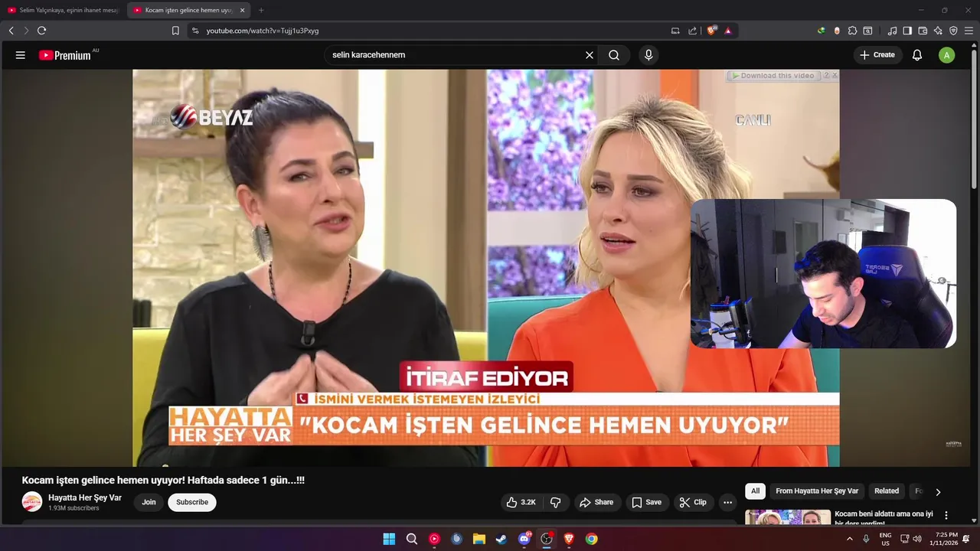Reload the page
This screenshot has height=551, width=980.
click(x=41, y=31)
